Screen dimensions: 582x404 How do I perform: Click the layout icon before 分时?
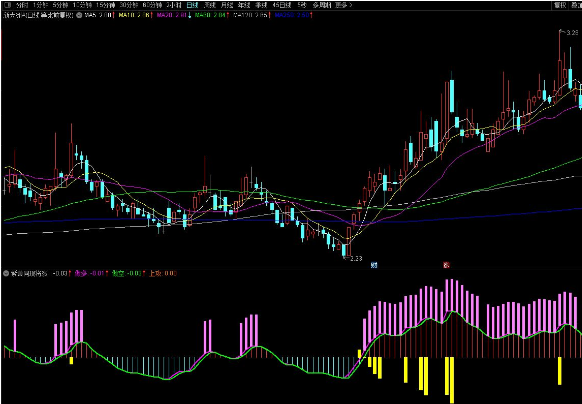7,5
